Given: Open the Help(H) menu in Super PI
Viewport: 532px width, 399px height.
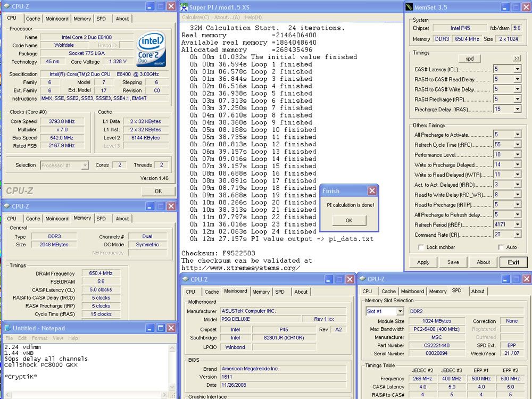Looking at the screenshot, I should [x=253, y=18].
